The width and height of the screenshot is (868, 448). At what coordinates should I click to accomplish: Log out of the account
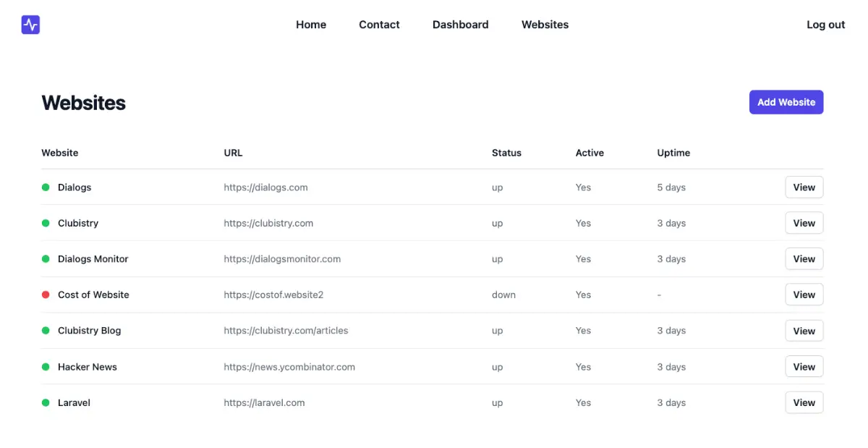[825, 25]
